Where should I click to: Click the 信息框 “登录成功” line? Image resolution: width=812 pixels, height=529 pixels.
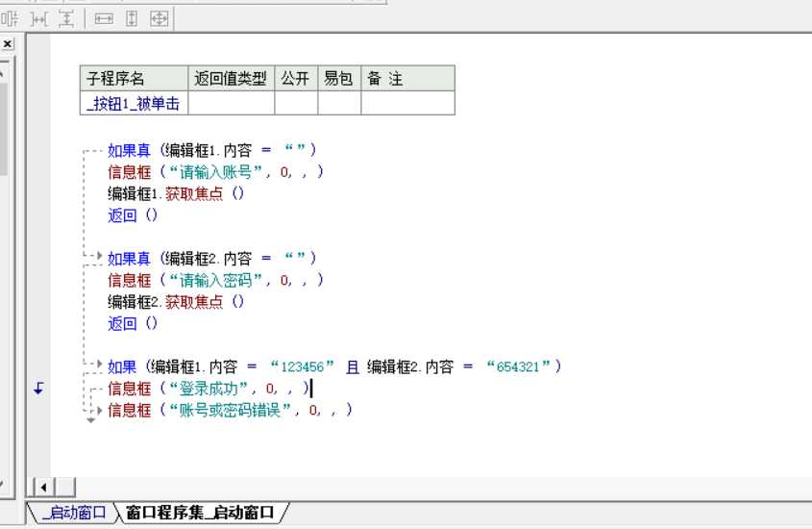point(209,388)
